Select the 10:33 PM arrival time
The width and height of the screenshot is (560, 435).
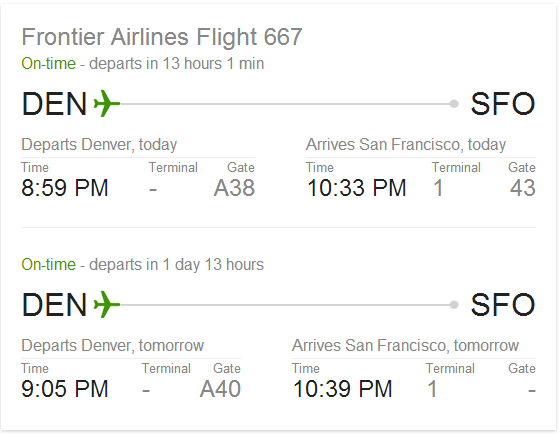pyautogui.click(x=356, y=188)
